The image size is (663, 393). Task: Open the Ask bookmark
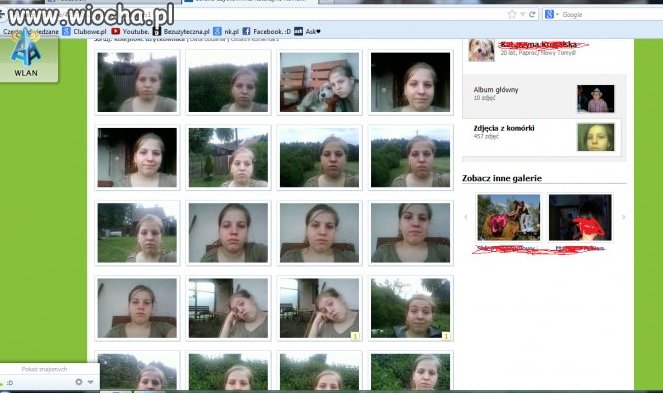(307, 32)
